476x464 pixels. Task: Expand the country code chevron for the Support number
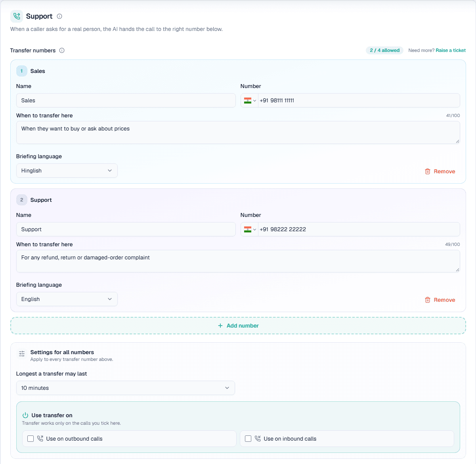tap(254, 230)
